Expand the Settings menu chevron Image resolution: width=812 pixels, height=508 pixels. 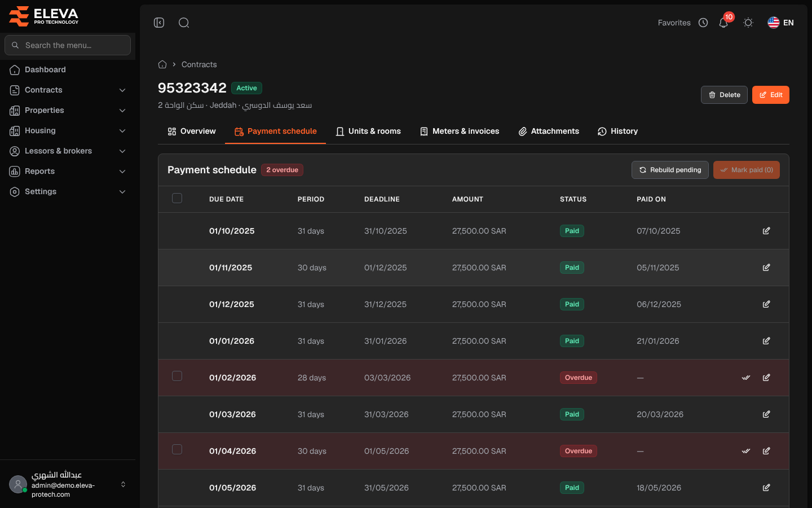(x=122, y=192)
